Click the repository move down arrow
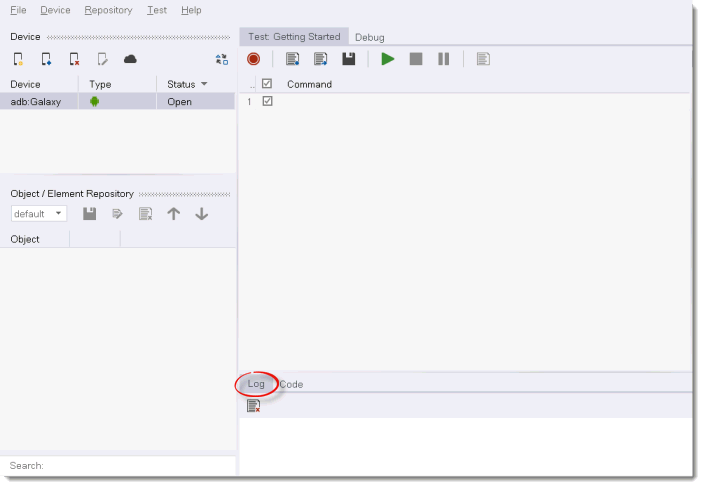Screen dimensions: 703x487 point(201,214)
